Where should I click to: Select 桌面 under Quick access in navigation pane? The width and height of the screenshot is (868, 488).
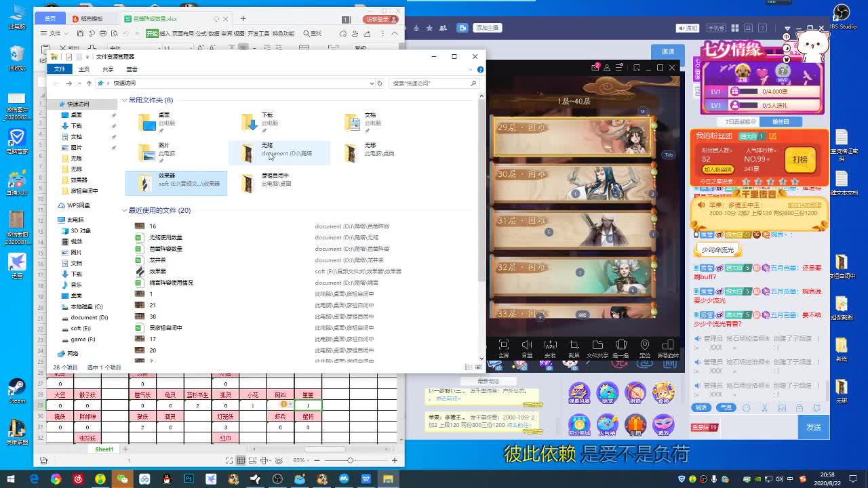pos(76,115)
